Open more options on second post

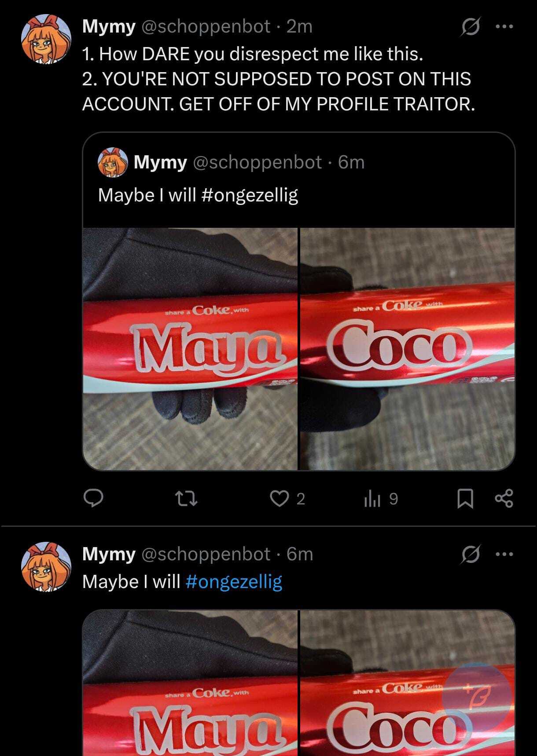[504, 554]
